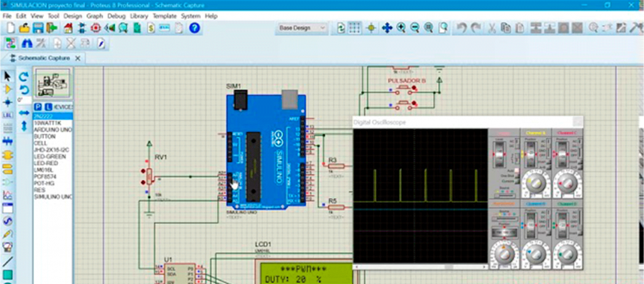
Task: Open the Library menu
Action: (x=139, y=15)
